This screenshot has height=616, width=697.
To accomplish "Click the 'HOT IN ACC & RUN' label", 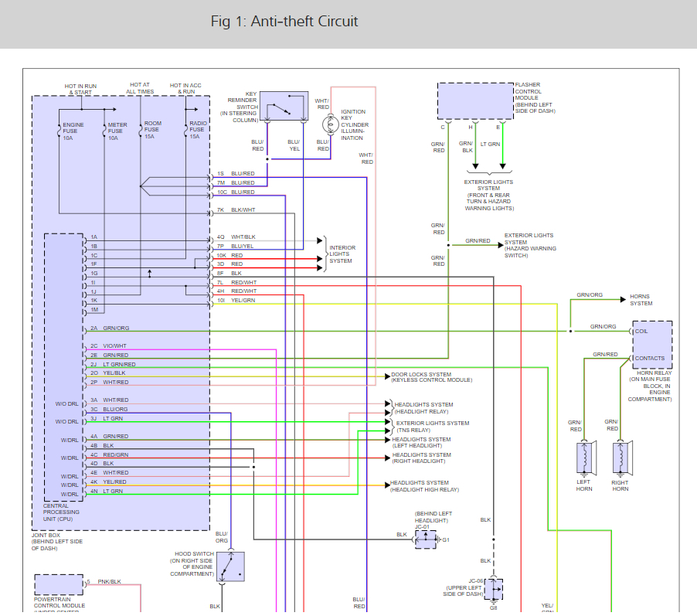I will click(185, 88).
